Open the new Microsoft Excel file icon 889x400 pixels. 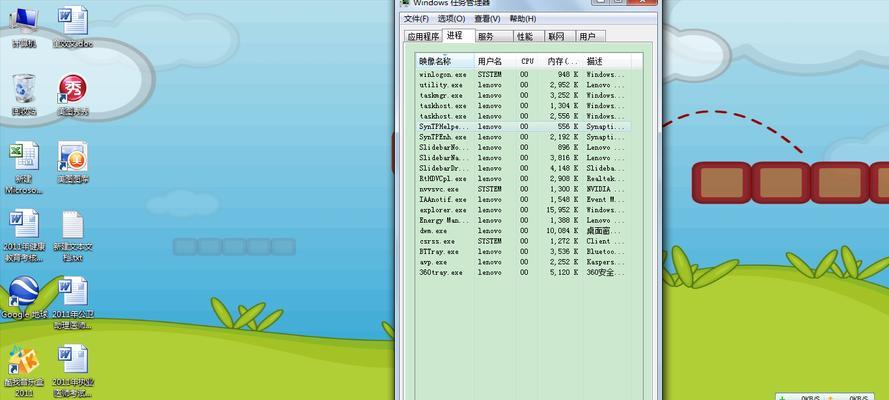coord(24,168)
